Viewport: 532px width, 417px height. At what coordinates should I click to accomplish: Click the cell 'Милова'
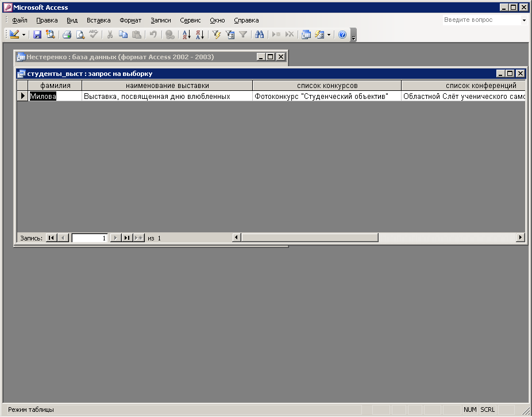[55, 96]
